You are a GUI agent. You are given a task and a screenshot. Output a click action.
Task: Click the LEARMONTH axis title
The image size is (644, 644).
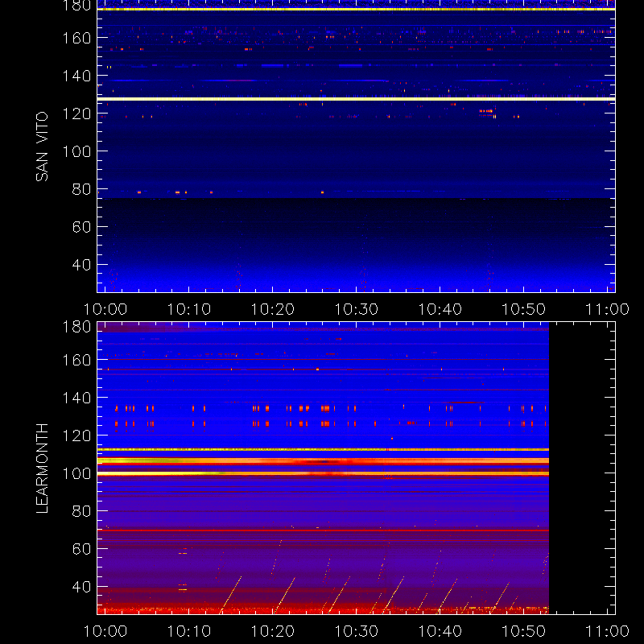click(42, 469)
